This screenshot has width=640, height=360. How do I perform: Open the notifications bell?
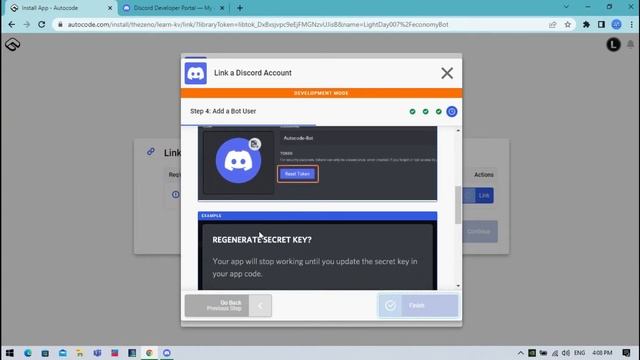point(630,44)
